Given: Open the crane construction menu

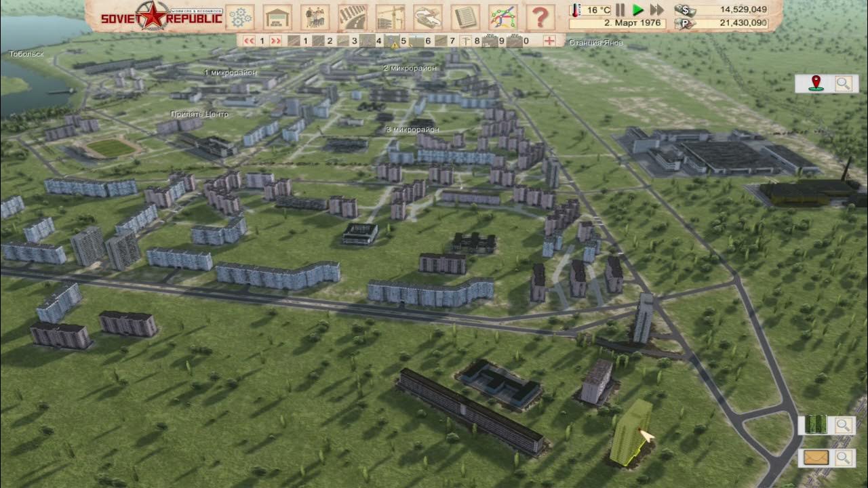Looking at the screenshot, I should point(390,17).
